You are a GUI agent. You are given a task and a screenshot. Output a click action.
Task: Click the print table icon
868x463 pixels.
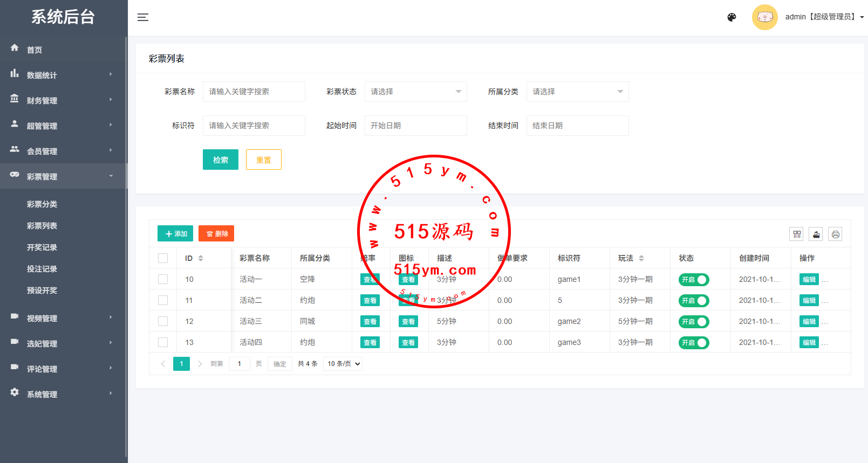point(835,234)
